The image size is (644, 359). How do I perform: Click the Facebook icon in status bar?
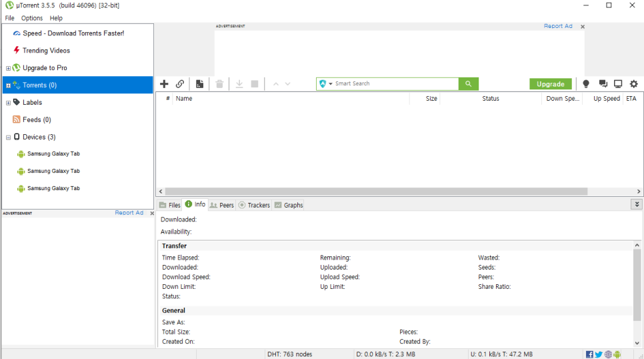589,354
